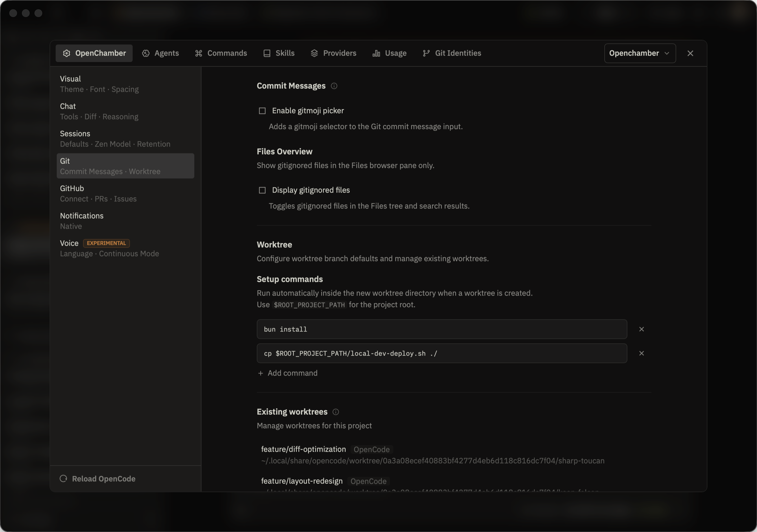The width and height of the screenshot is (757, 532).
Task: Click the Reload OpenCode refresh icon
Action: point(63,479)
